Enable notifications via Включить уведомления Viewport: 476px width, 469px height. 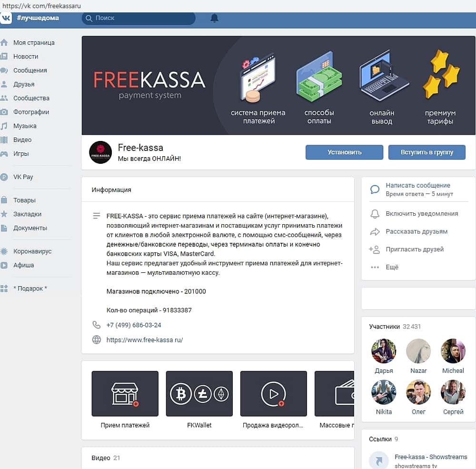coord(422,214)
